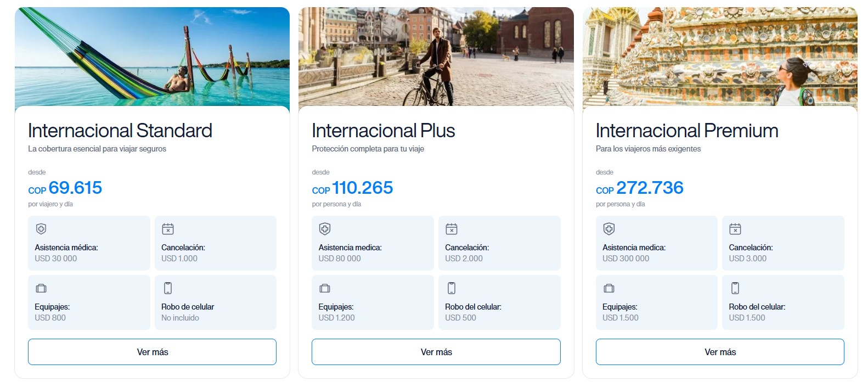Click the Asistencia medica icon on Internacional Premium
This screenshot has height=387, width=868.
[x=609, y=229]
